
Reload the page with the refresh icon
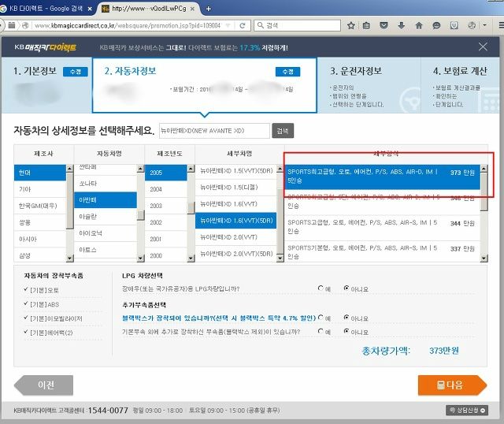[x=243, y=25]
